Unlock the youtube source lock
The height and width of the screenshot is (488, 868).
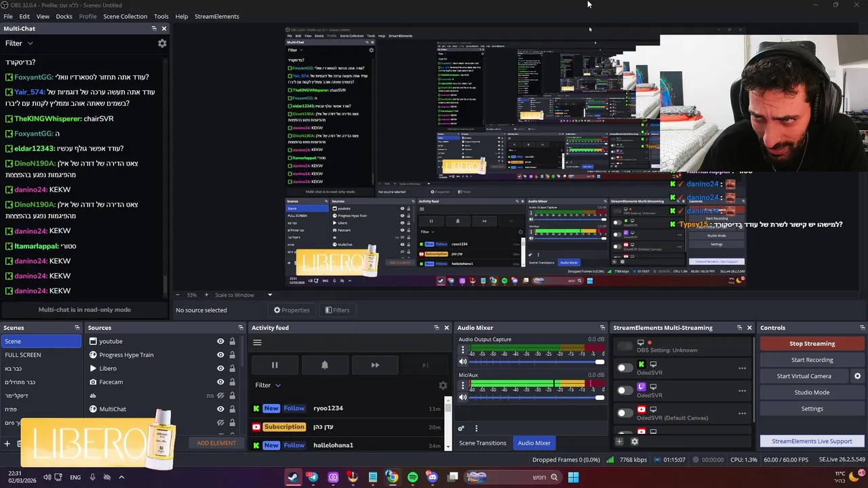click(x=232, y=342)
